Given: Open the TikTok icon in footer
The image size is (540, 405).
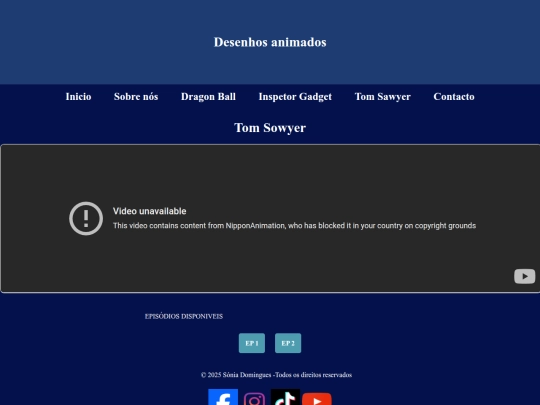Looking at the screenshot, I should 285,397.
